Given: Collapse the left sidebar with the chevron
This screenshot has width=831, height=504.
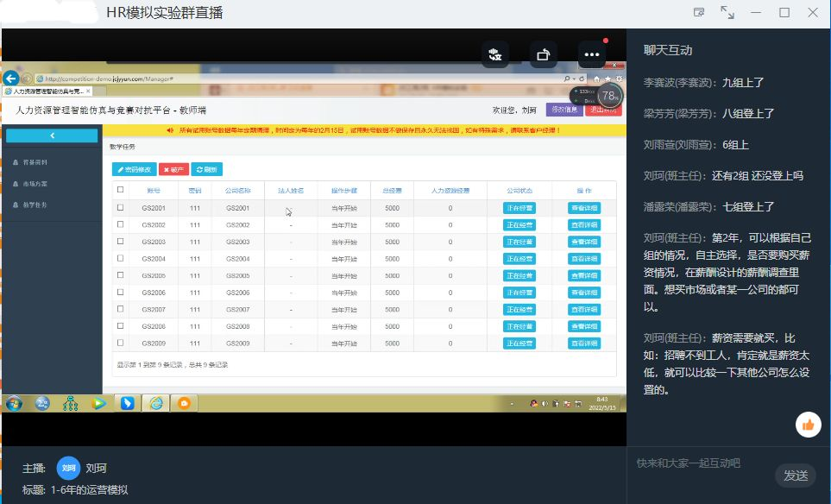Looking at the screenshot, I should pos(52,135).
